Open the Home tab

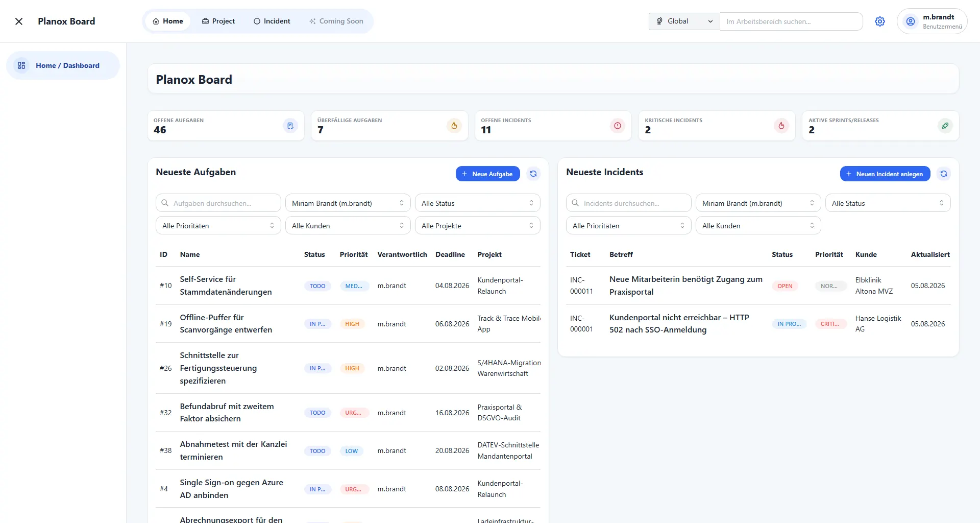[x=168, y=21]
